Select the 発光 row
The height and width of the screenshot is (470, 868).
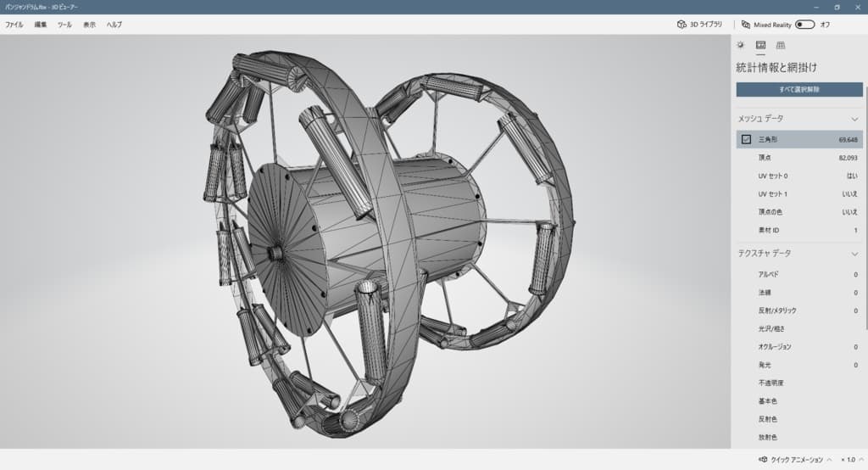(x=799, y=365)
